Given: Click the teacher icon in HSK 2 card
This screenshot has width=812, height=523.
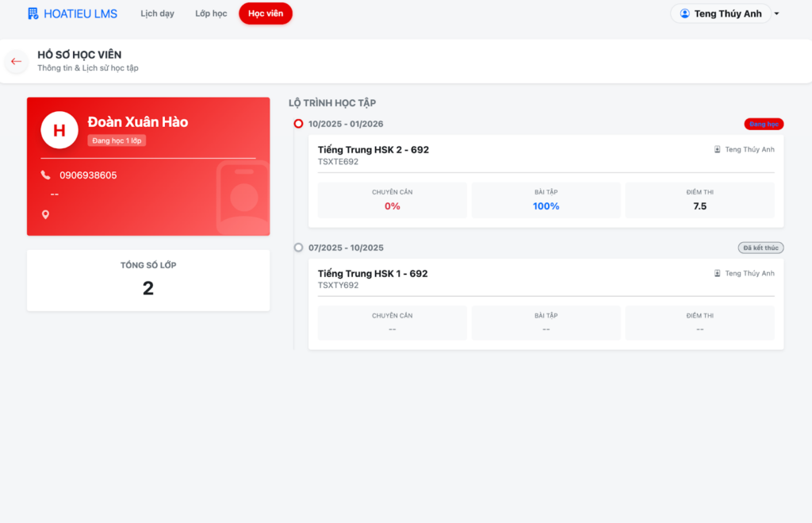Looking at the screenshot, I should (718, 149).
